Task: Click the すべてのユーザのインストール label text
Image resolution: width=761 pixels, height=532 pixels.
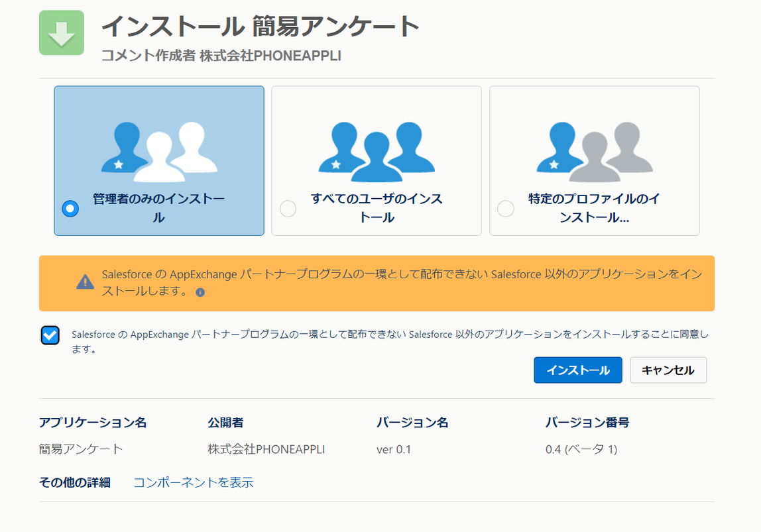Action: tap(377, 208)
